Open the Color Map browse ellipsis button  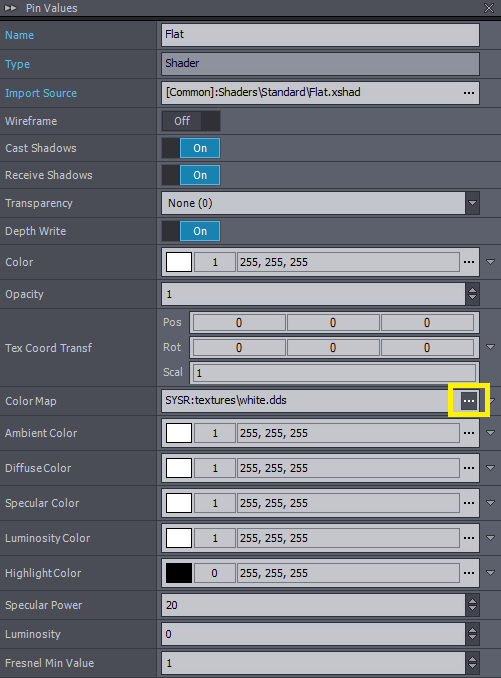(469, 401)
